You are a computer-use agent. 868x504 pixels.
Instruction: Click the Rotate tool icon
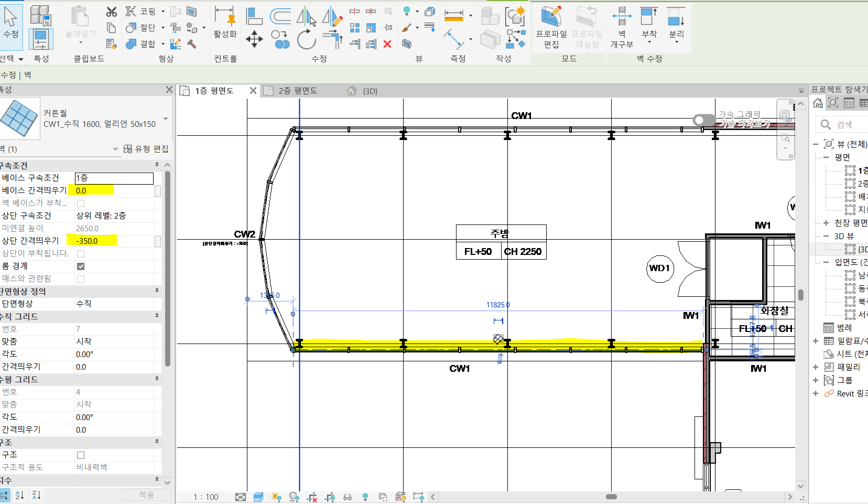[306, 39]
